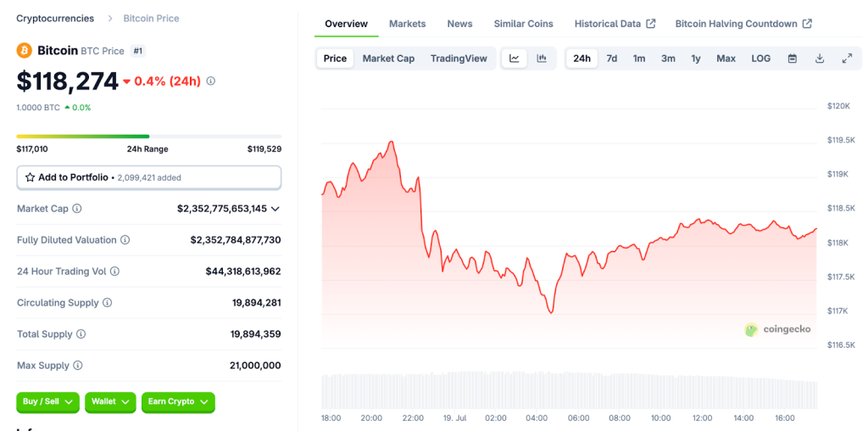Open the calendar date range icon

tap(793, 59)
